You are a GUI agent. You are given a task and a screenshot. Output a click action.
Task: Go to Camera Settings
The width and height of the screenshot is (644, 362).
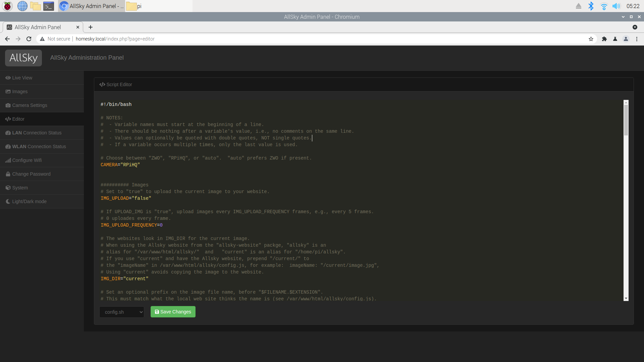[x=42, y=105]
